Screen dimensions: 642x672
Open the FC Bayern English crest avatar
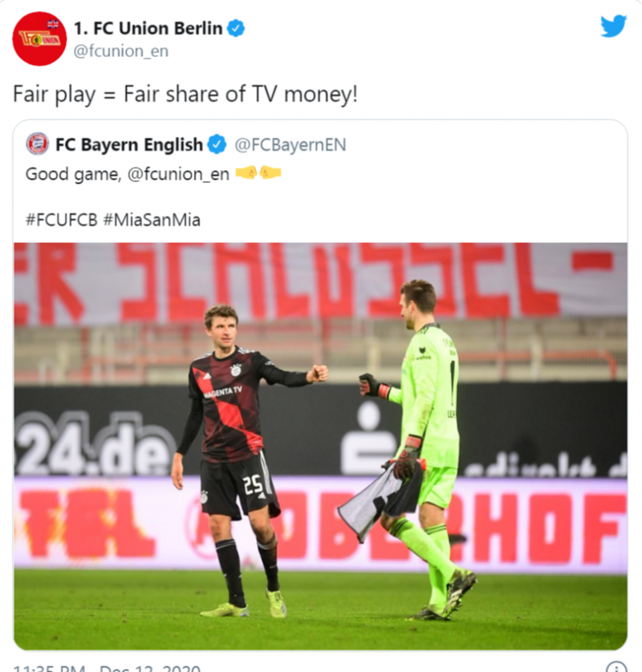(38, 144)
